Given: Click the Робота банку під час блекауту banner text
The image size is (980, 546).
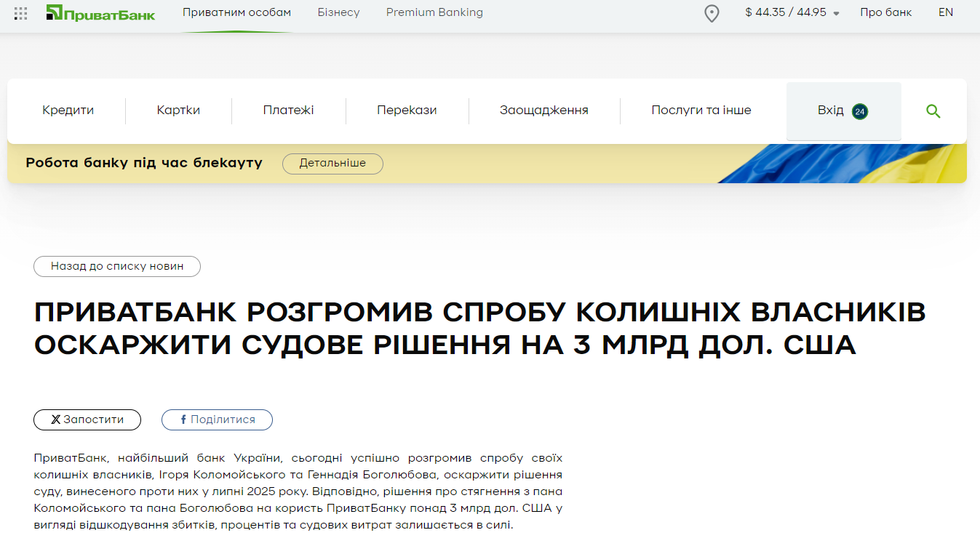Looking at the screenshot, I should coord(144,163).
